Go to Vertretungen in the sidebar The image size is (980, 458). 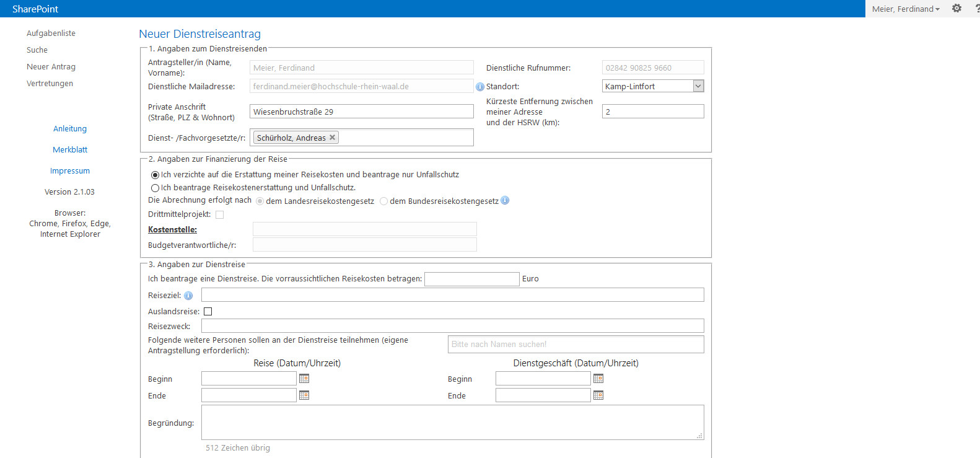click(x=50, y=84)
